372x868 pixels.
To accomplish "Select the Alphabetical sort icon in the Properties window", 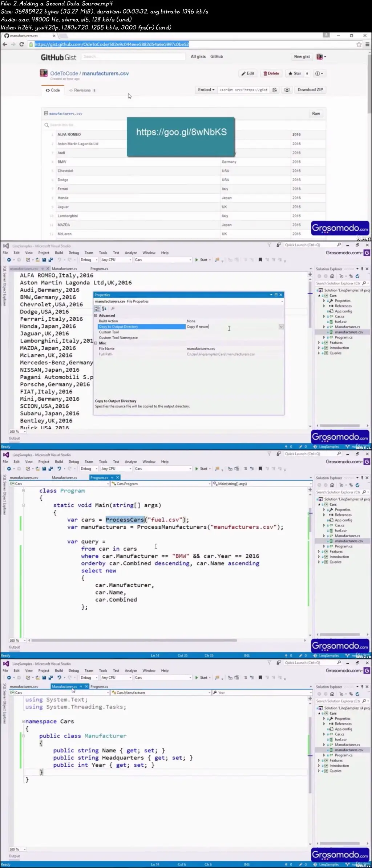I will (x=104, y=308).
